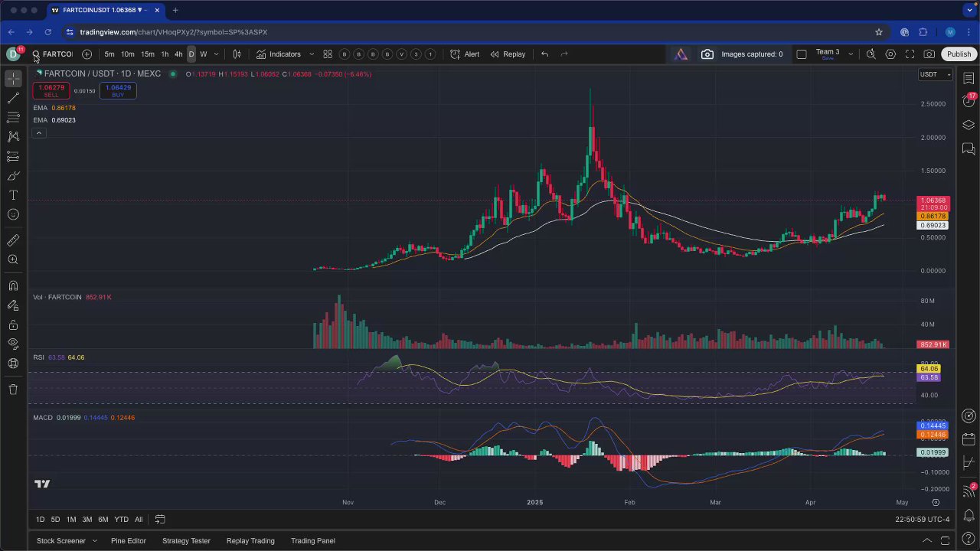Open the object tree layers panel
The height and width of the screenshot is (551, 980).
(x=969, y=125)
